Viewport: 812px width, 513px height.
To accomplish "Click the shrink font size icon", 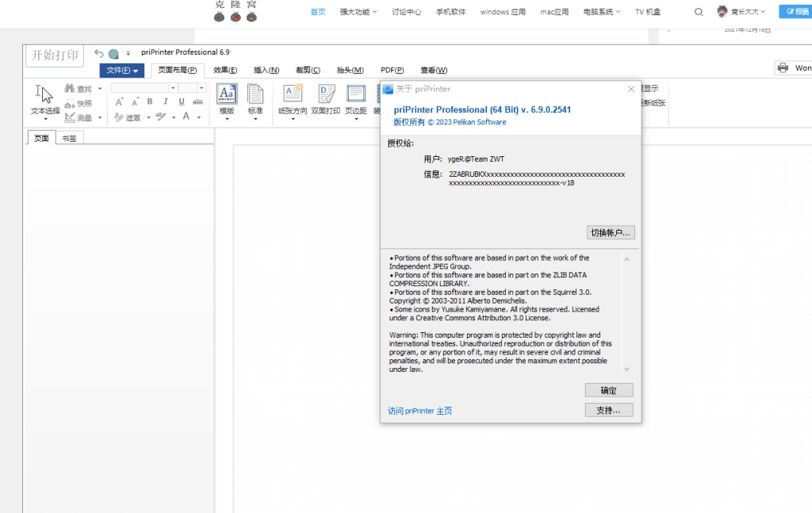I will (x=135, y=101).
